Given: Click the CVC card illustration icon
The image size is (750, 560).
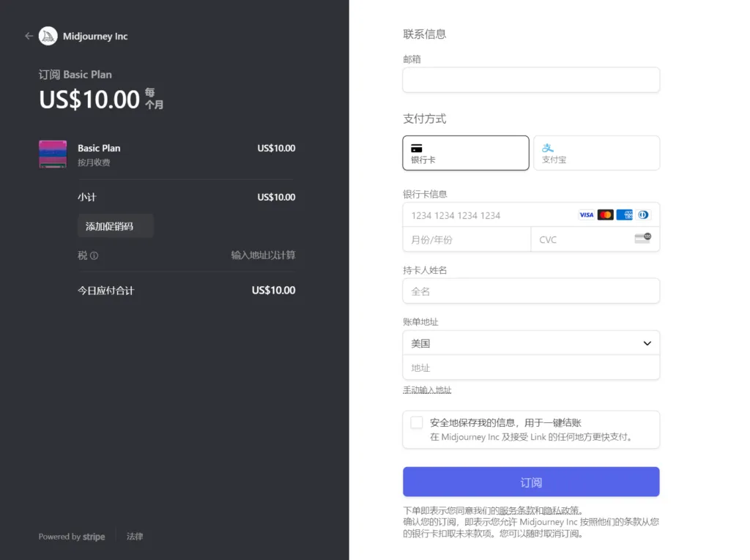Looking at the screenshot, I should 643,239.
